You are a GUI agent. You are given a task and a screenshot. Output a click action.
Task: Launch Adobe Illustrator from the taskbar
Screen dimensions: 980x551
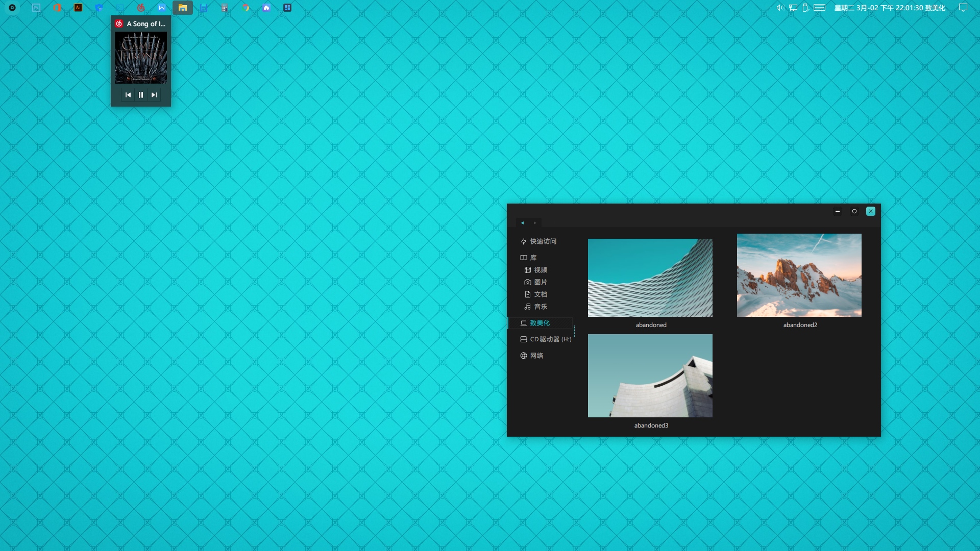point(78,8)
